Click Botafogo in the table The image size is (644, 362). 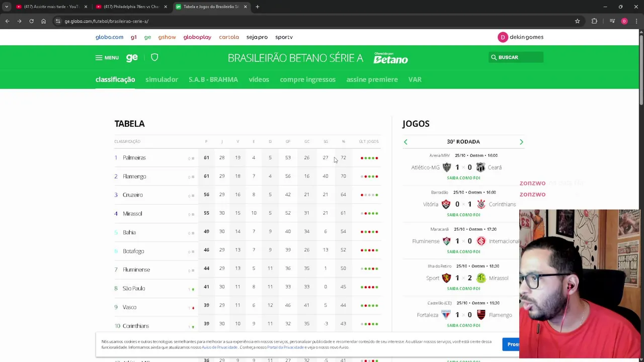click(133, 251)
